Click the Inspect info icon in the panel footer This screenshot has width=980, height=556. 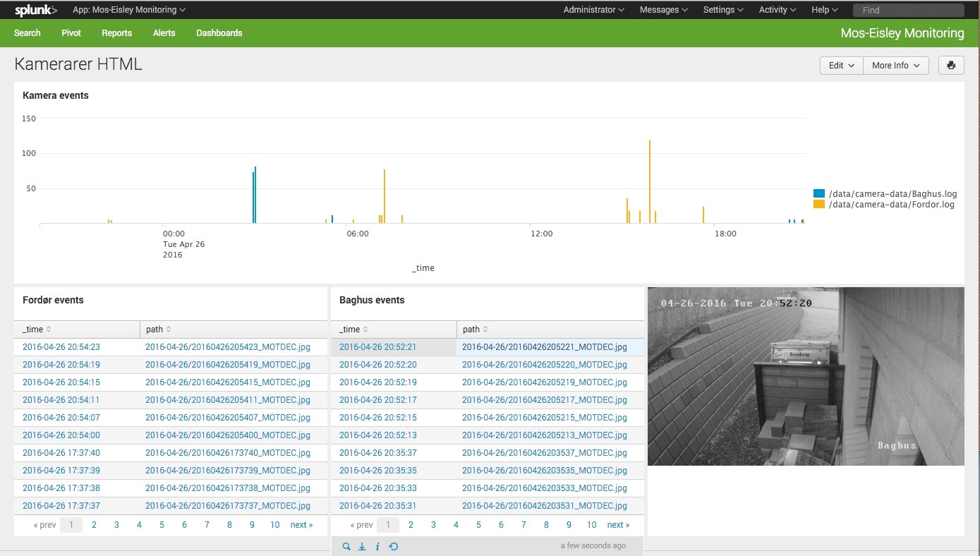pos(377,546)
